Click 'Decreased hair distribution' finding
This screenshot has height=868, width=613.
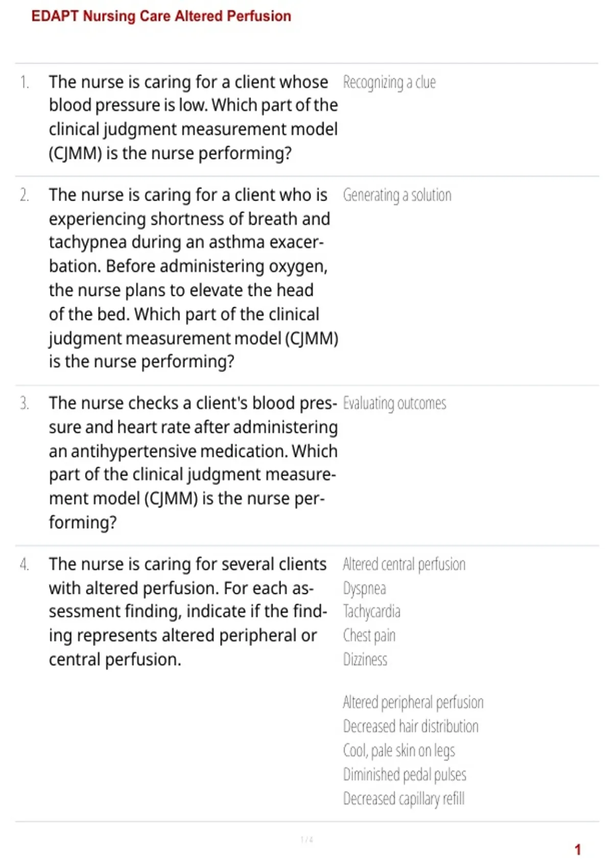[411, 727]
